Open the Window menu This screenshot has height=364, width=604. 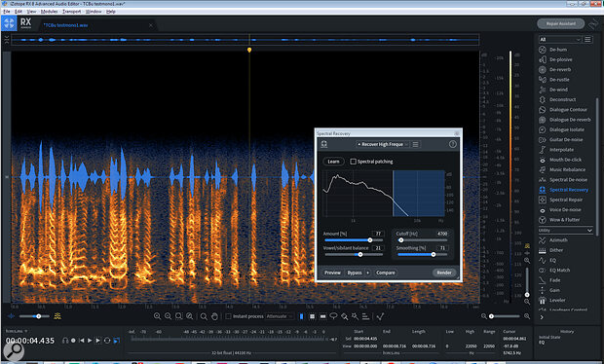click(x=94, y=12)
